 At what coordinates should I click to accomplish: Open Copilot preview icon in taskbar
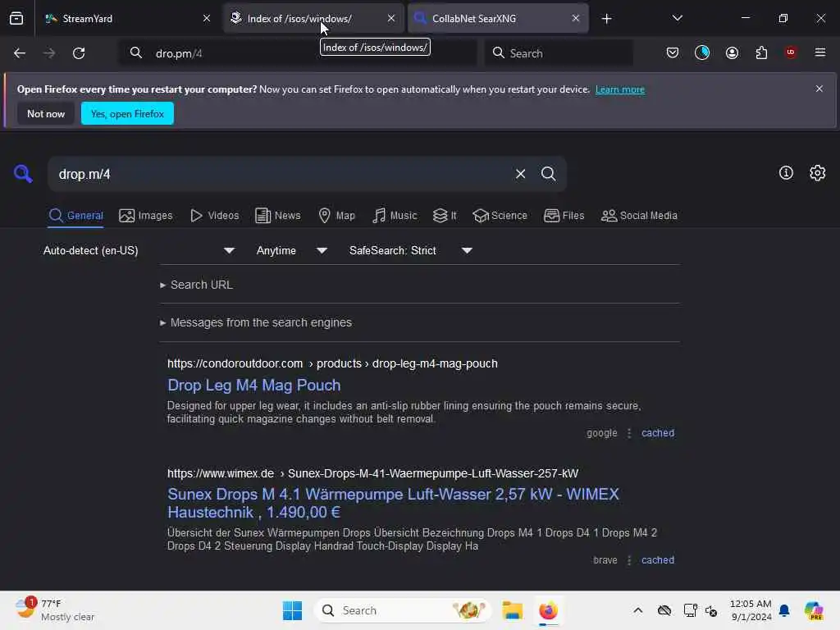point(814,610)
